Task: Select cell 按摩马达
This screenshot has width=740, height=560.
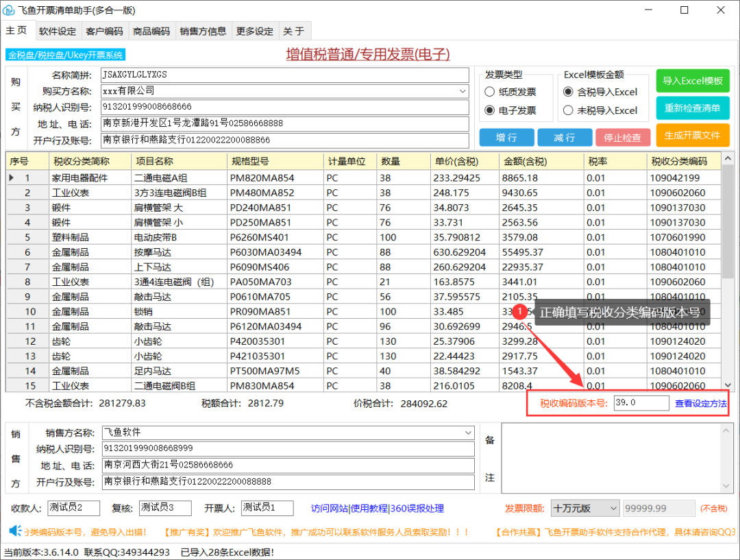Action: [x=180, y=252]
